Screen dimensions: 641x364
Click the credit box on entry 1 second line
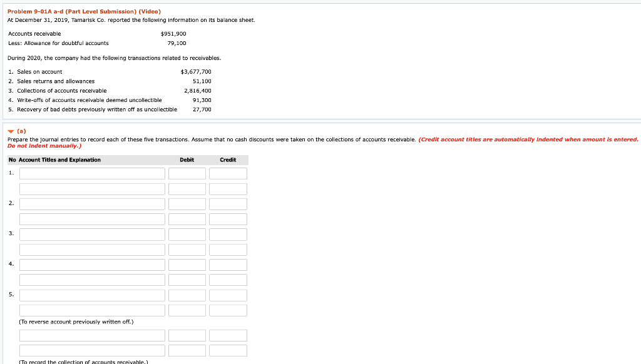click(x=228, y=189)
